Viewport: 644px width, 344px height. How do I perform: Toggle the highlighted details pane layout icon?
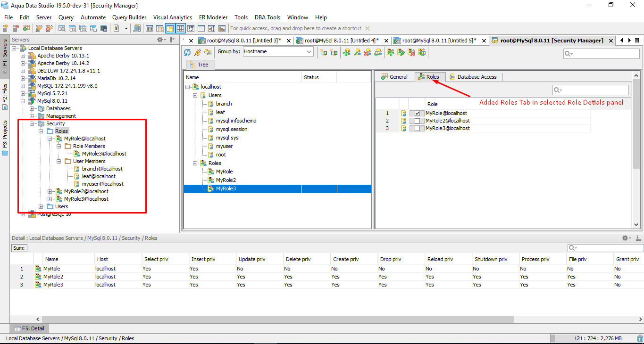170,28
